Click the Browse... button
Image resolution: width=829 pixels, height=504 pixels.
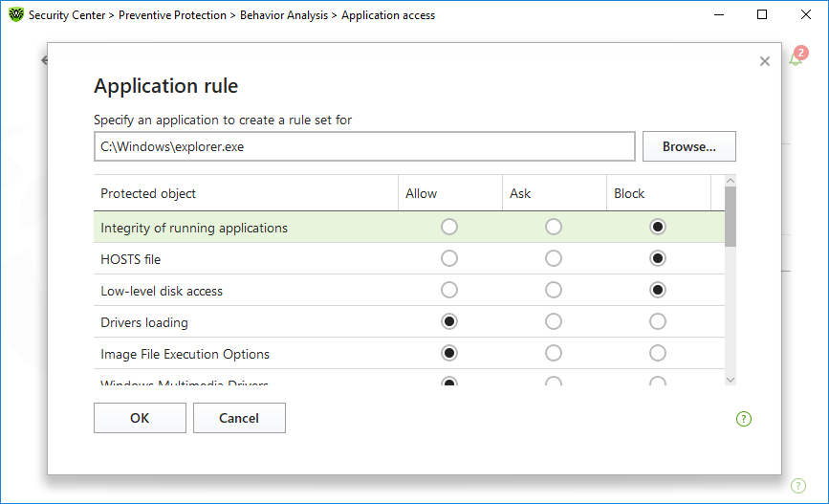pyautogui.click(x=688, y=146)
